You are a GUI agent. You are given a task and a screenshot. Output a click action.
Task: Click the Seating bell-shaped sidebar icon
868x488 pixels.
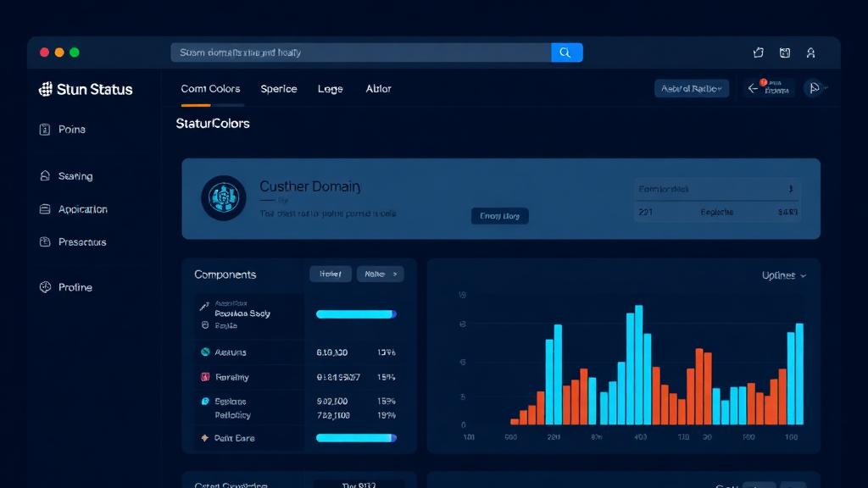pos(45,175)
